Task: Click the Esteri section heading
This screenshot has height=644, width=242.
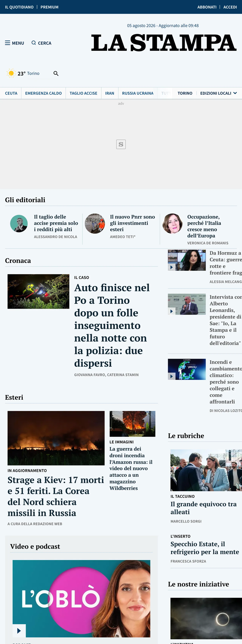Action: point(14,397)
